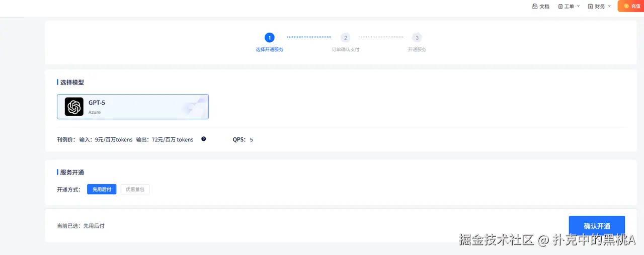Choose 先用后付 activation option
This screenshot has width=644, height=255.
click(x=102, y=189)
